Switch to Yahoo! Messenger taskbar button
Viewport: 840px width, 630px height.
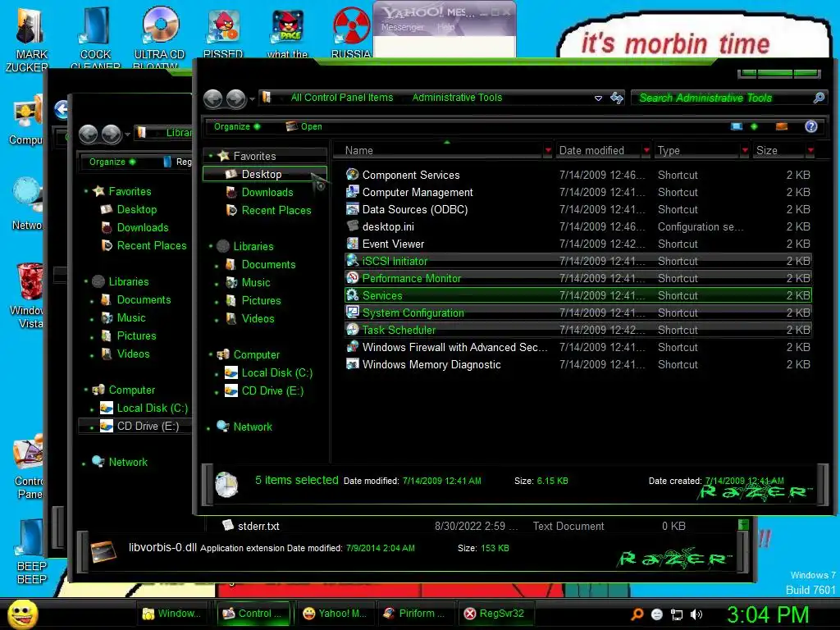point(335,614)
